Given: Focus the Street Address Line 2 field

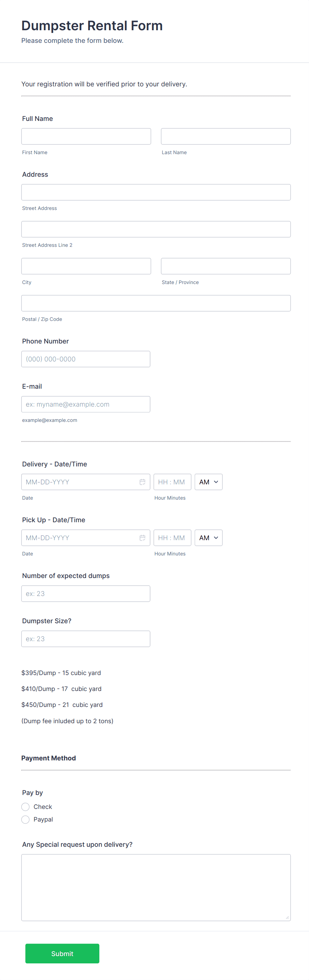Looking at the screenshot, I should pos(156,230).
